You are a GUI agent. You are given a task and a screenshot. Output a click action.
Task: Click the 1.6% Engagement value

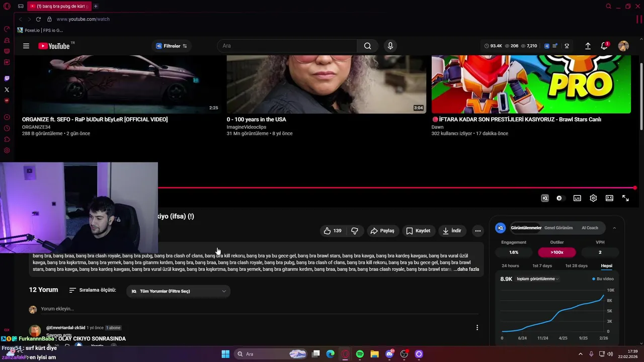pos(514,252)
